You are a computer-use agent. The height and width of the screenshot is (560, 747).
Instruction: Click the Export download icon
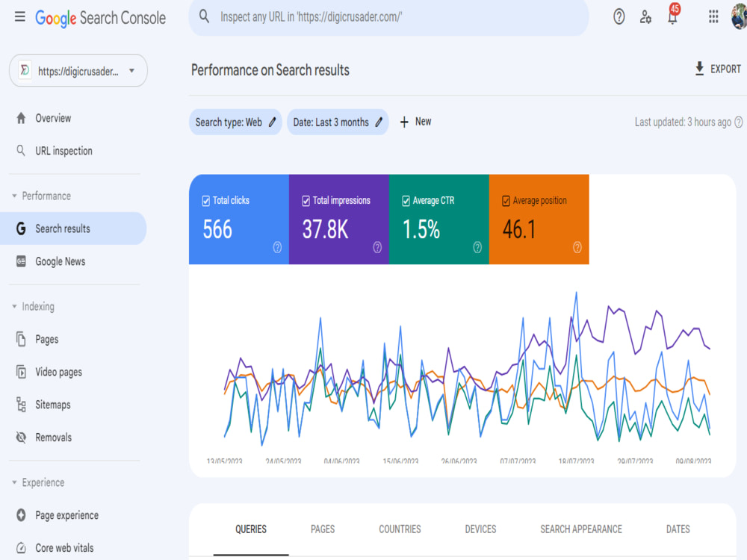tap(699, 69)
